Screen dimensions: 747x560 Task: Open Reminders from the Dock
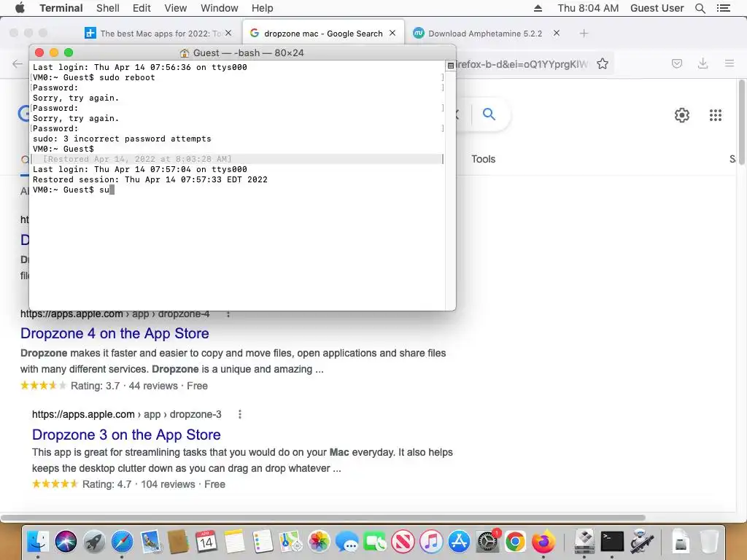pyautogui.click(x=263, y=542)
